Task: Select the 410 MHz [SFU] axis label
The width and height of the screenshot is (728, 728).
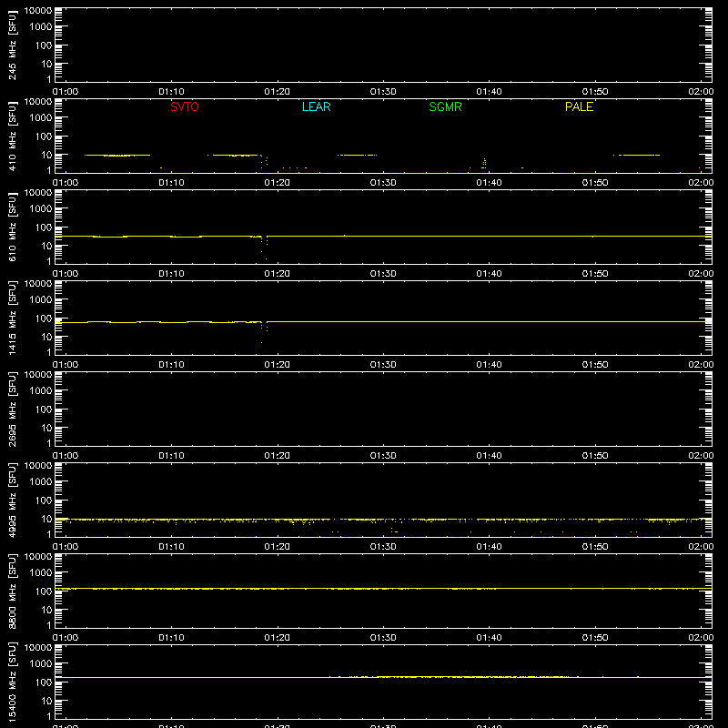Action: 12,136
